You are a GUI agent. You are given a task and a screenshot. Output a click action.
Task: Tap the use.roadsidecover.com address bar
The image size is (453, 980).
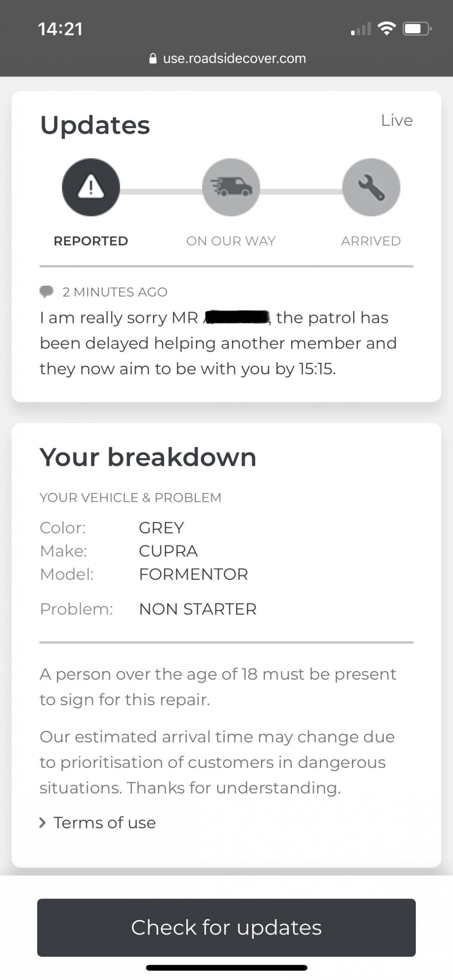tap(227, 58)
